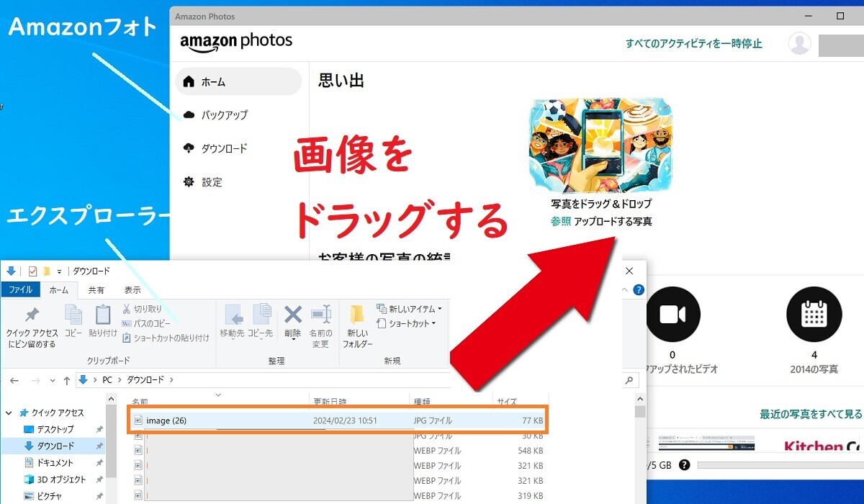This screenshot has height=504, width=864.
Task: Click the 名前の変更 rename icon
Action: (320, 326)
